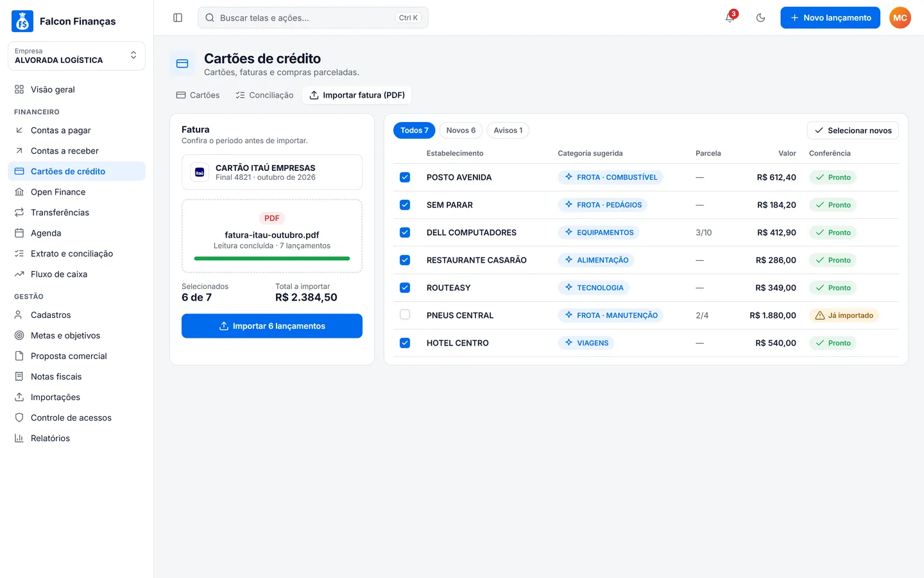
Task: Click the Já importado status badge
Action: pos(844,315)
